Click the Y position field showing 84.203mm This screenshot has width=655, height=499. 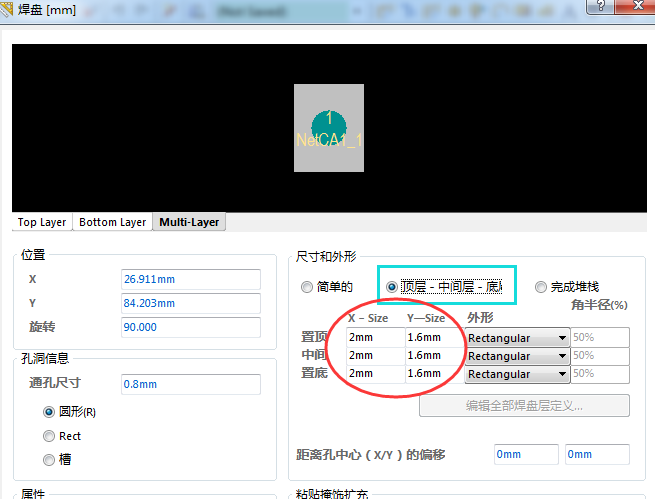(189, 303)
